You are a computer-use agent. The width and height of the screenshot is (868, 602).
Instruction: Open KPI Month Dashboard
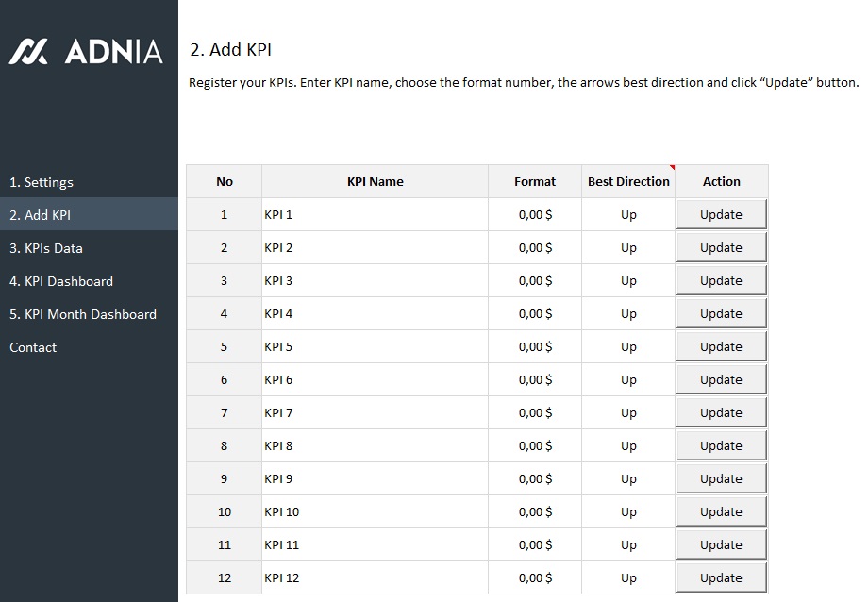pos(83,314)
